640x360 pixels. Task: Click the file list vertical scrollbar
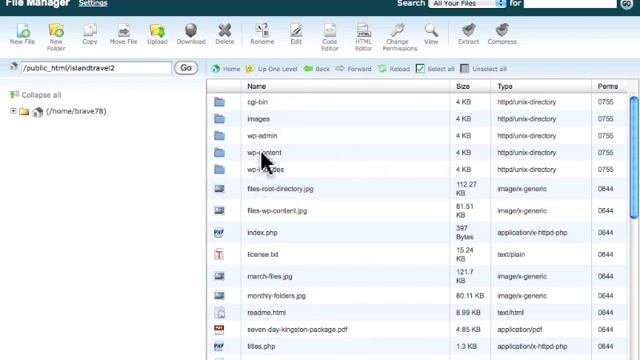tap(634, 158)
